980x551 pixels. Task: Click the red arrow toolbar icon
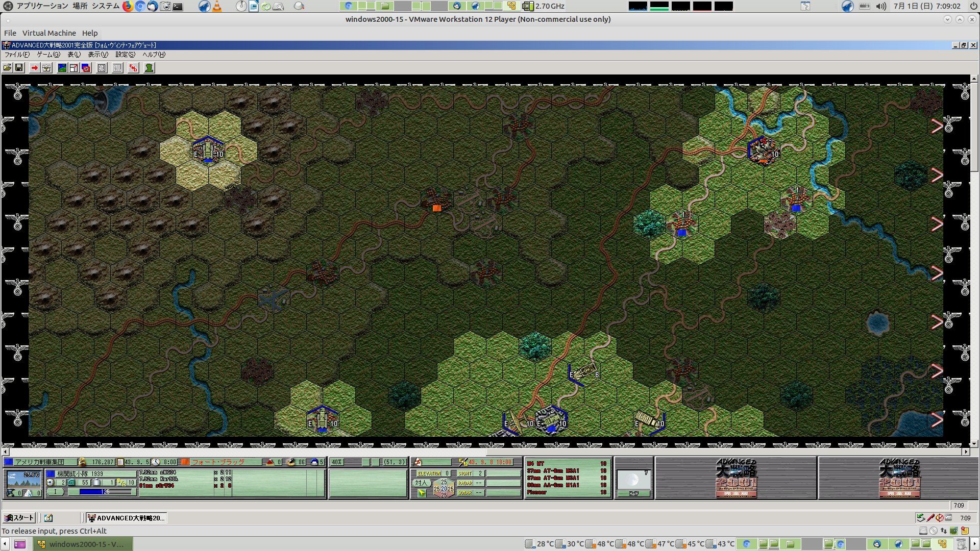pyautogui.click(x=34, y=68)
